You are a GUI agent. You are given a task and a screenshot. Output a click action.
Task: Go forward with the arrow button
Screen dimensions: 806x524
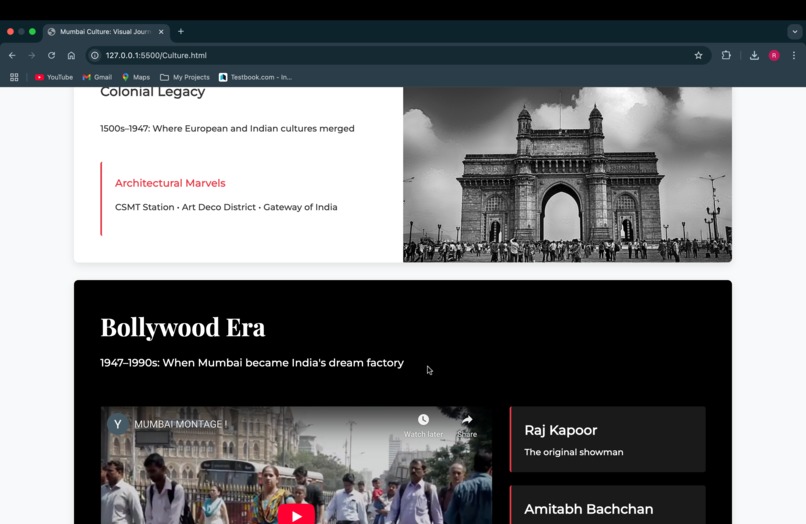[x=32, y=56]
